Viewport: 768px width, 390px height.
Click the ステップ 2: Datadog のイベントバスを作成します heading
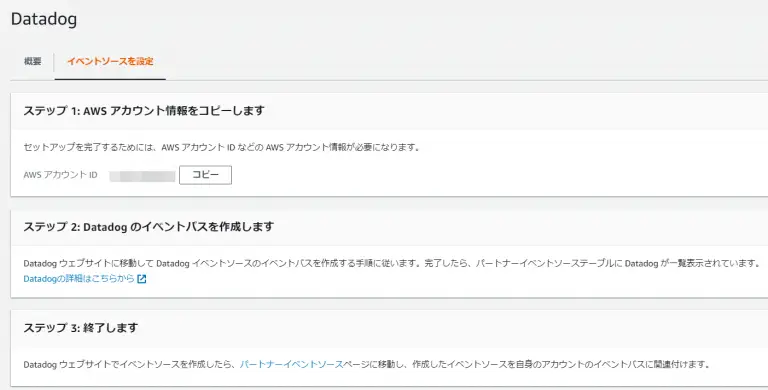pos(148,227)
